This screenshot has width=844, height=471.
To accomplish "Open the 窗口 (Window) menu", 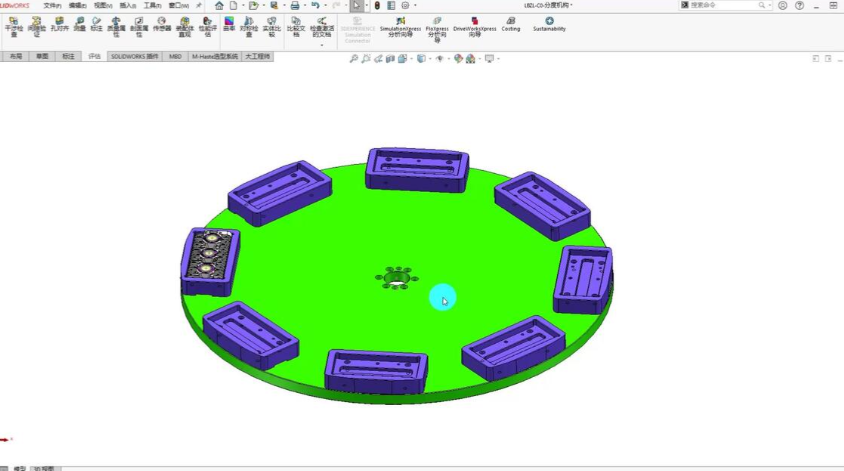I will point(179,5).
